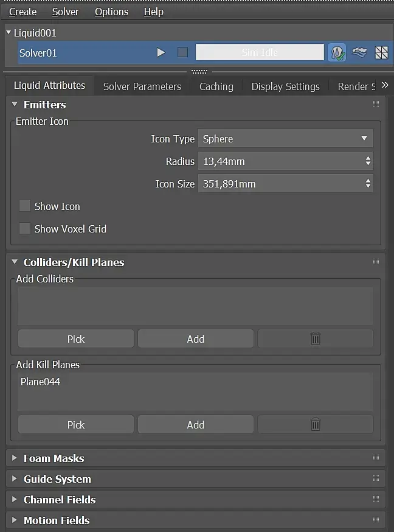Start the simulation with the play button
The image size is (394, 532).
click(x=161, y=52)
